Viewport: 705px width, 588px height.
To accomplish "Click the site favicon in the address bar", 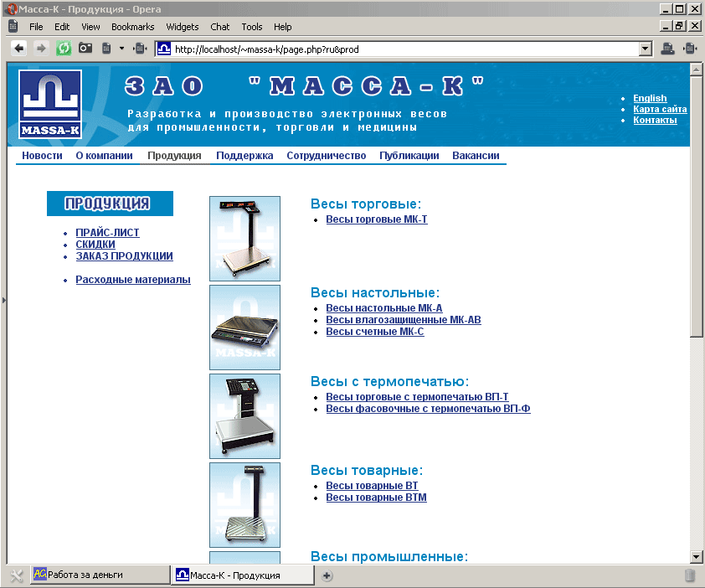I will pos(164,49).
